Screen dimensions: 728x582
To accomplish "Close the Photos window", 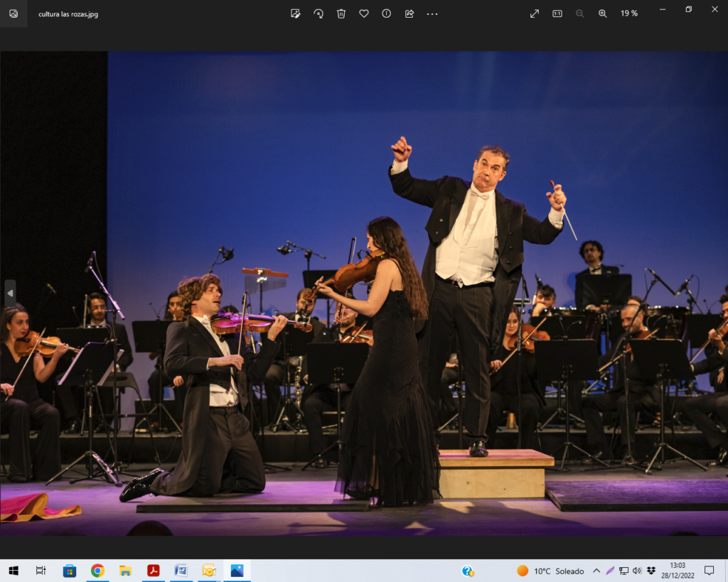I will click(714, 9).
